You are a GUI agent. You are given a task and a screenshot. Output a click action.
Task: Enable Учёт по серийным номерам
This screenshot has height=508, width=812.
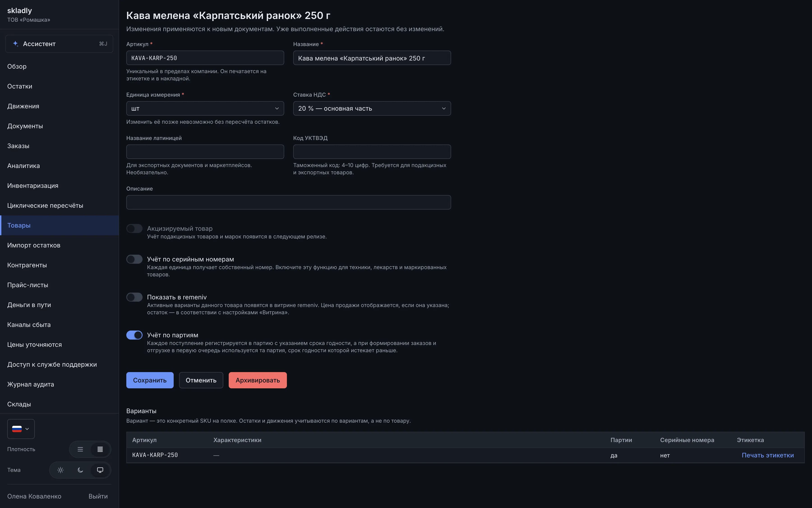134,259
